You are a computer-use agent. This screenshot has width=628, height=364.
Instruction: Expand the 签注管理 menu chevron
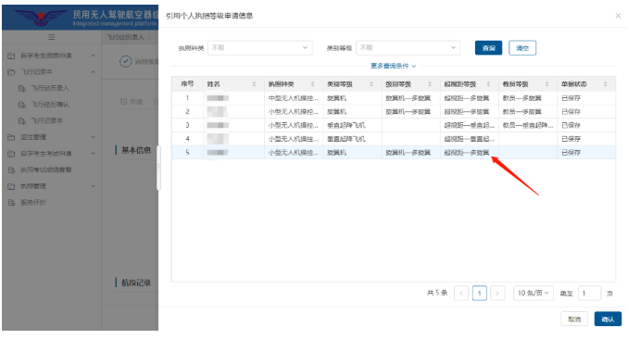point(93,137)
